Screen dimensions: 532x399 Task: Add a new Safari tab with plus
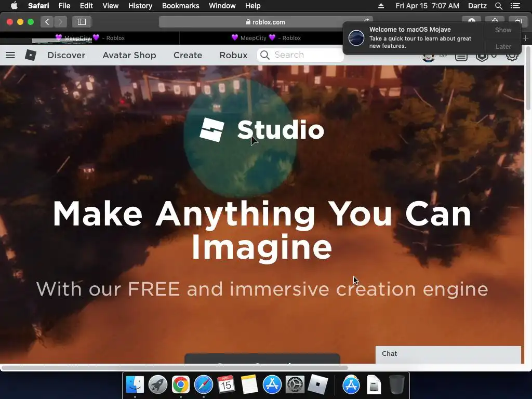[x=525, y=38]
